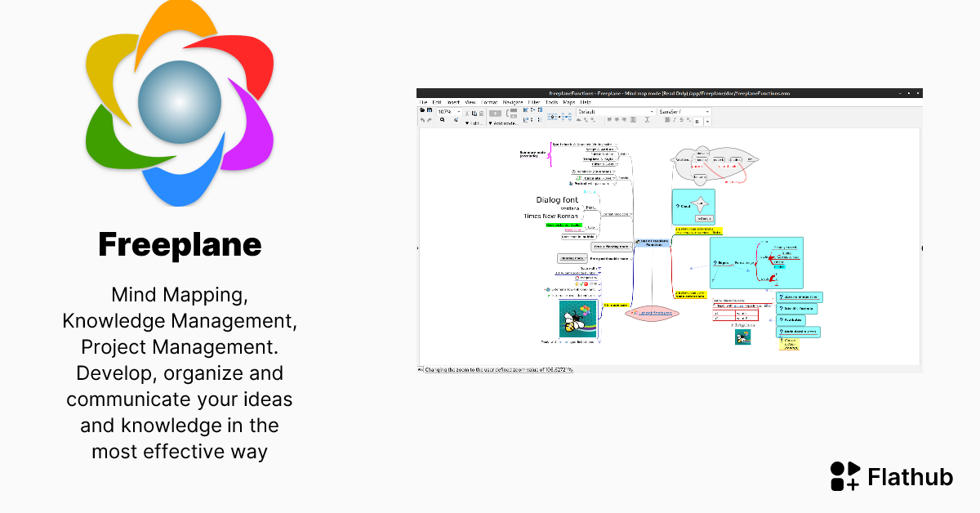Image resolution: width=980 pixels, height=513 pixels.
Task: Select the Dialog font node
Action: [x=557, y=199]
